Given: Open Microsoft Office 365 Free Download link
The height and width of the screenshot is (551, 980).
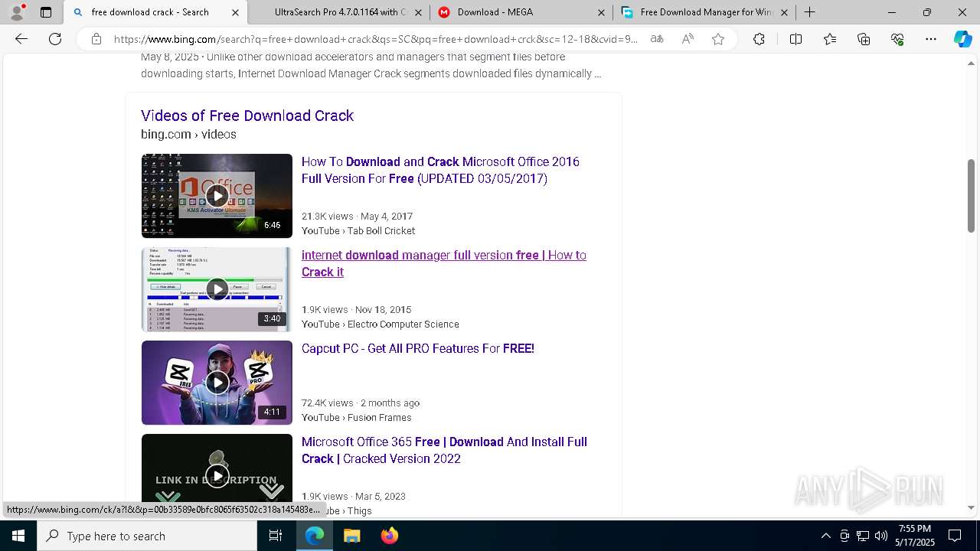Looking at the screenshot, I should pos(444,450).
